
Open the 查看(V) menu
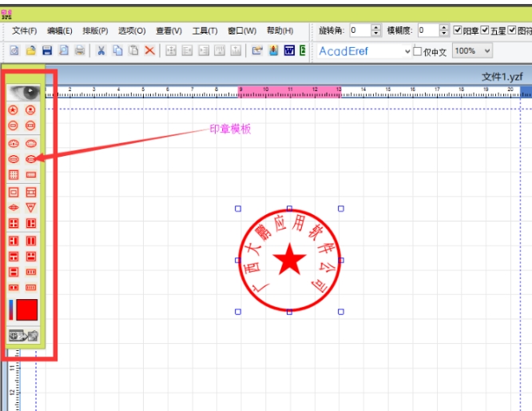(x=169, y=31)
